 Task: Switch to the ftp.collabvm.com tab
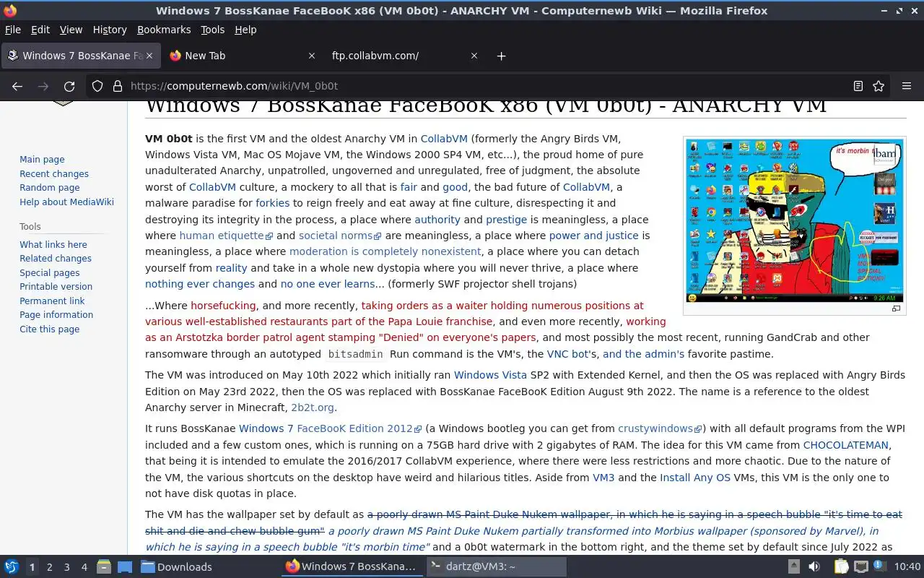(x=404, y=56)
